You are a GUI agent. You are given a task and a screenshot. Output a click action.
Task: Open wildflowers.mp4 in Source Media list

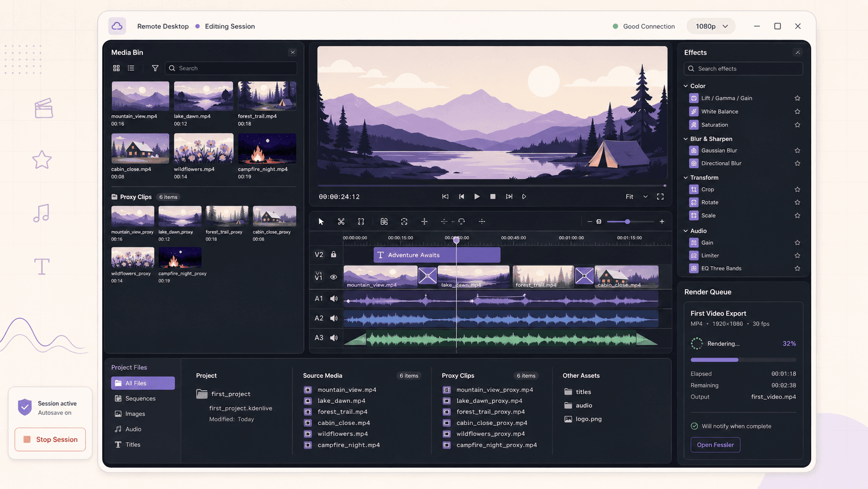pos(336,434)
